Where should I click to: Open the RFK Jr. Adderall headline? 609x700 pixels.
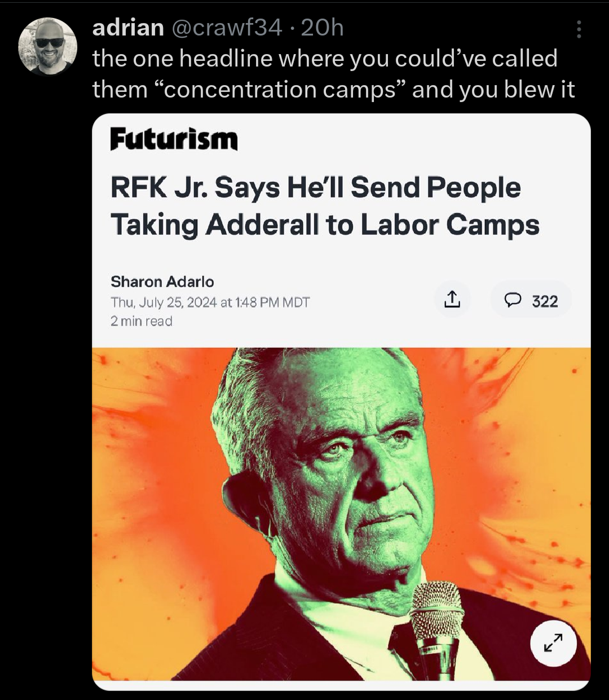pos(325,206)
